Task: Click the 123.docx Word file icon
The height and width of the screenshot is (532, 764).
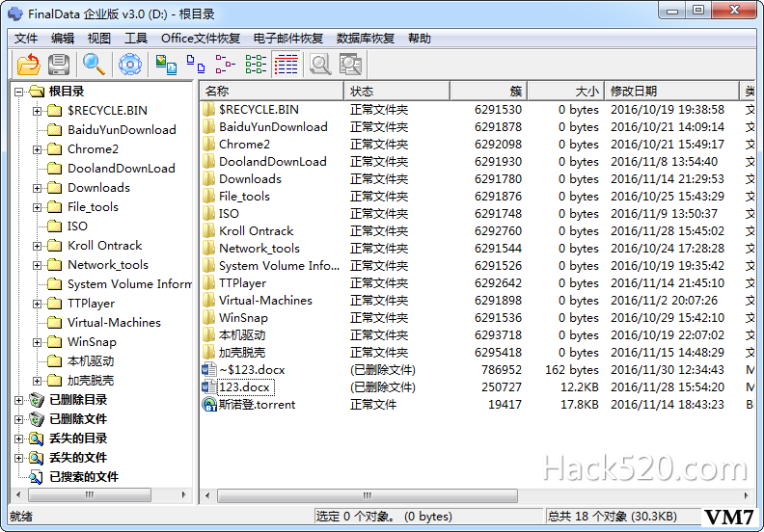Action: click(209, 387)
